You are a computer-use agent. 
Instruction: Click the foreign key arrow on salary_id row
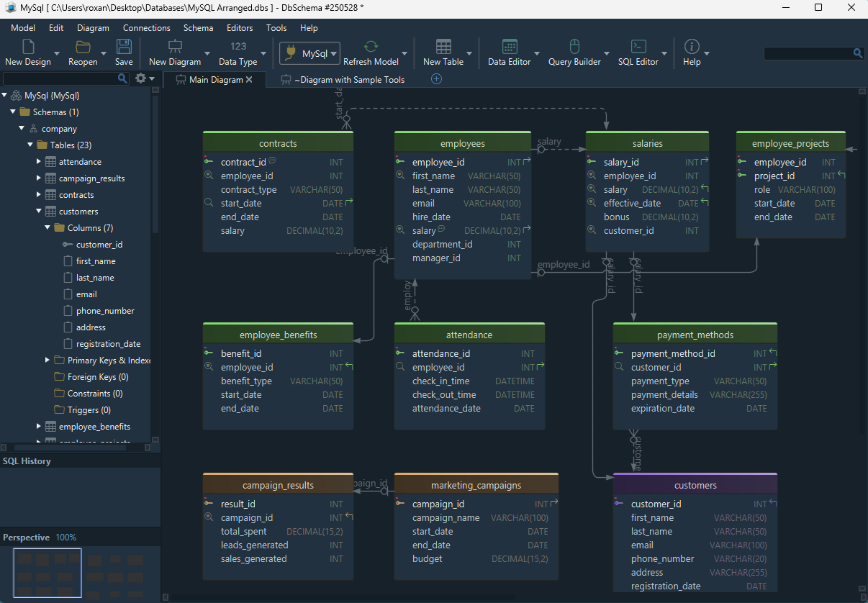coord(705,161)
